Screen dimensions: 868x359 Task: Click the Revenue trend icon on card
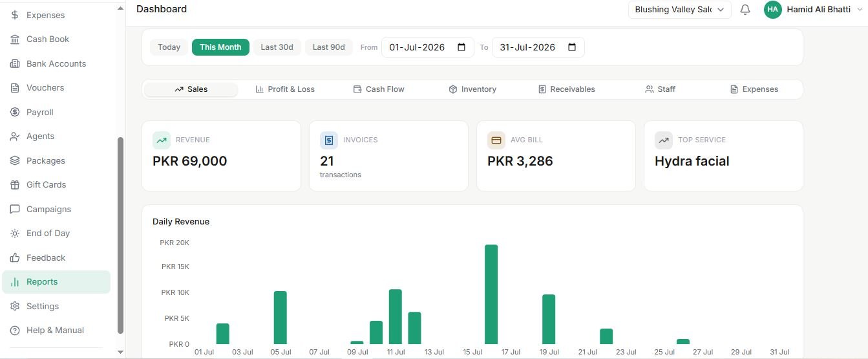(162, 140)
